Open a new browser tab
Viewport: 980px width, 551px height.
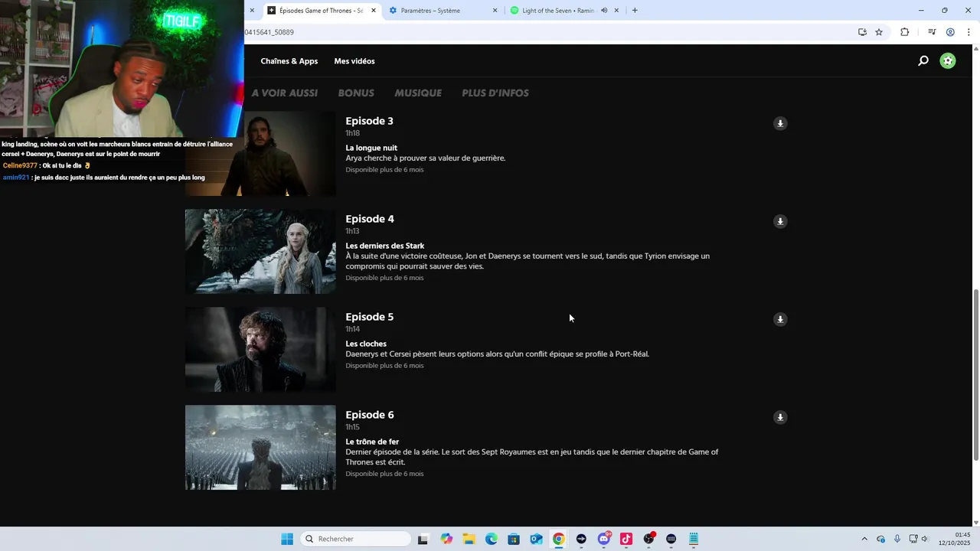click(635, 11)
